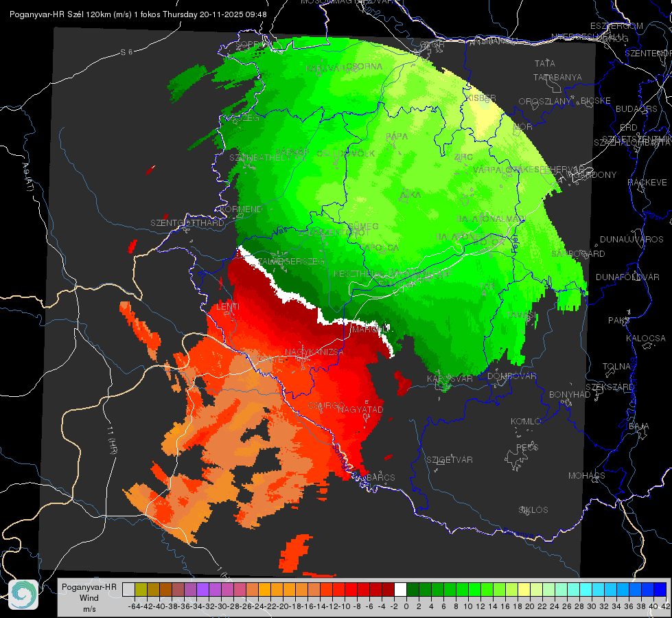
Task: Select the KALOCSA label
Action: (646, 339)
